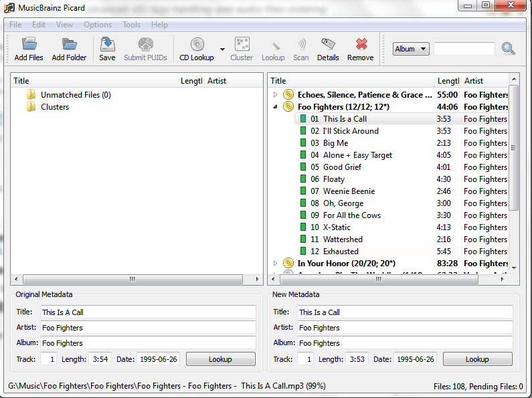Open the Options menu
This screenshot has width=532, height=398.
coord(98,25)
